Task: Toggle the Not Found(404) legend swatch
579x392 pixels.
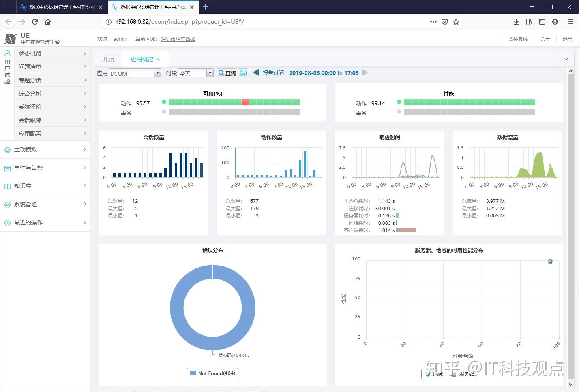Action: tap(193, 373)
